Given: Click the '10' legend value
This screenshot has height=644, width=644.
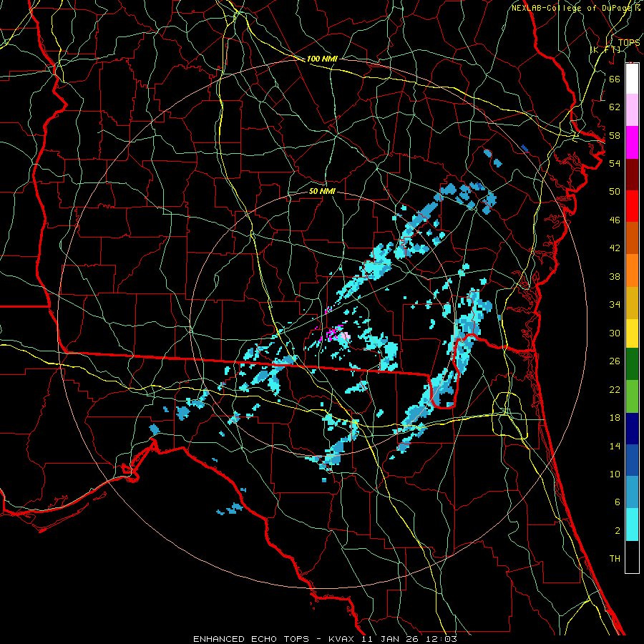Looking at the screenshot, I should pyautogui.click(x=615, y=474).
